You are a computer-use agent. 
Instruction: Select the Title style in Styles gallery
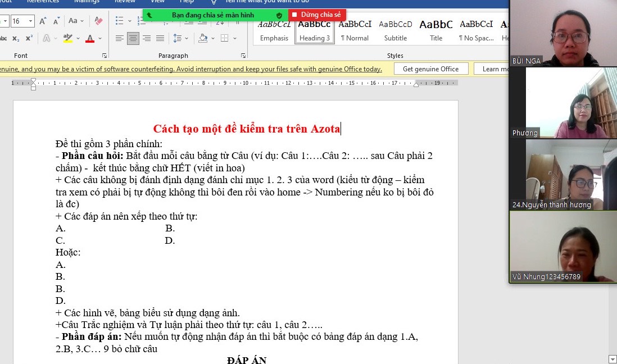[x=436, y=30]
